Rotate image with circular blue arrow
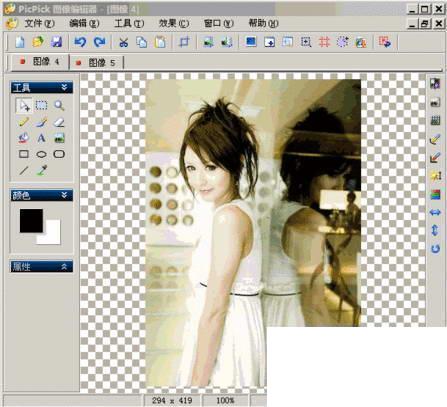The width and height of the screenshot is (447, 407). 435,249
